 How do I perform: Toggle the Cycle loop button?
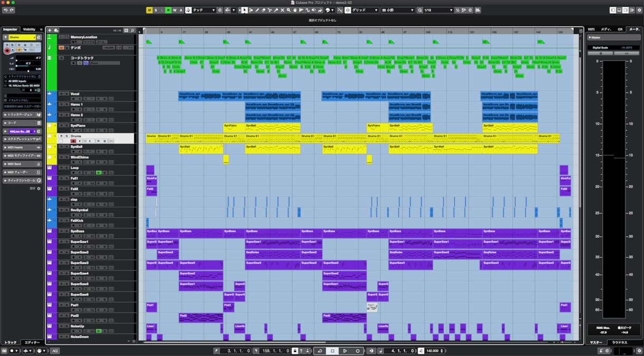[319, 351]
